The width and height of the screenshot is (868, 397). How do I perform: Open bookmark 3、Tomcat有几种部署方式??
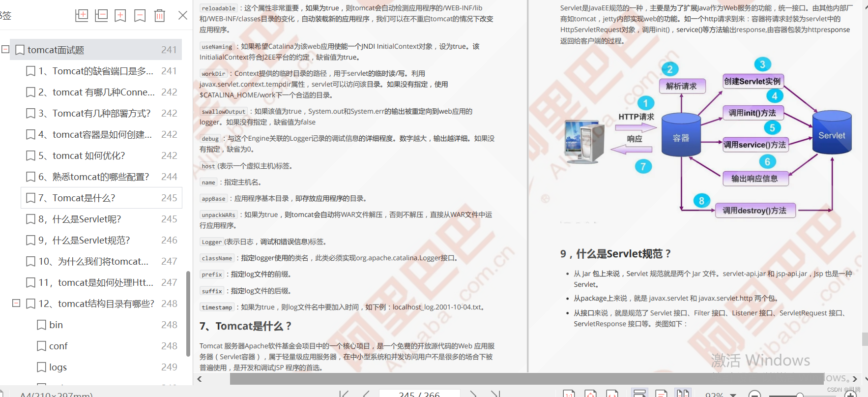(x=101, y=113)
